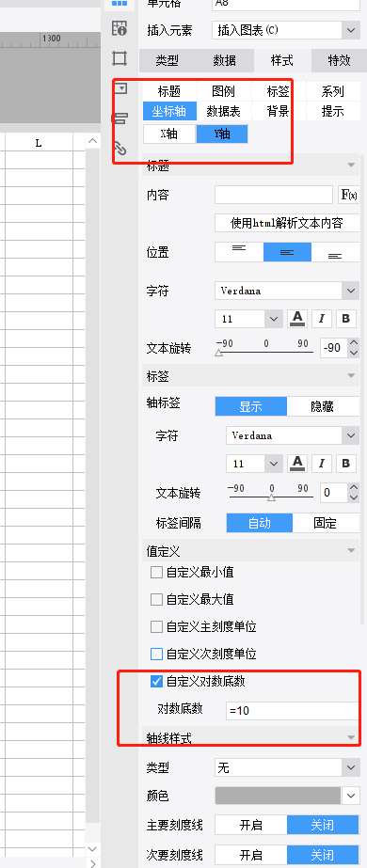Enable 自定义次刻度单位 checkbox
The width and height of the screenshot is (367, 868).
click(x=156, y=654)
